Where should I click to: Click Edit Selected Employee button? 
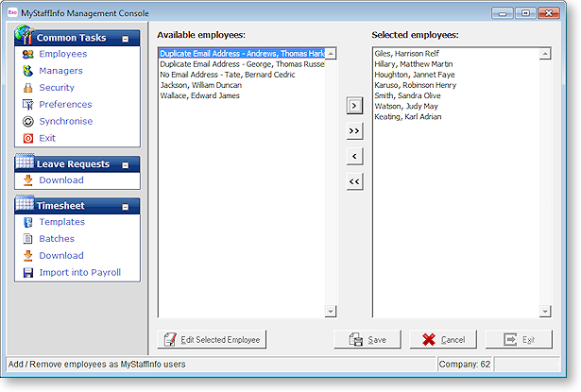pyautogui.click(x=214, y=340)
